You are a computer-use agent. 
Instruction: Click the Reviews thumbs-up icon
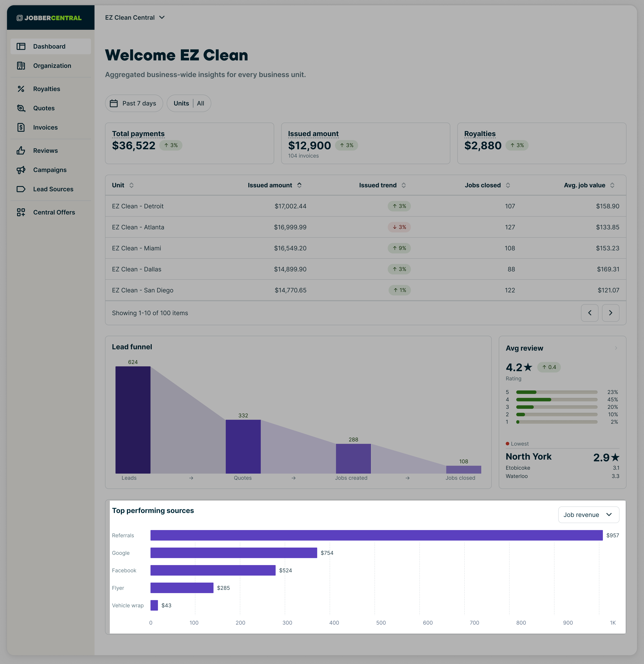click(21, 150)
